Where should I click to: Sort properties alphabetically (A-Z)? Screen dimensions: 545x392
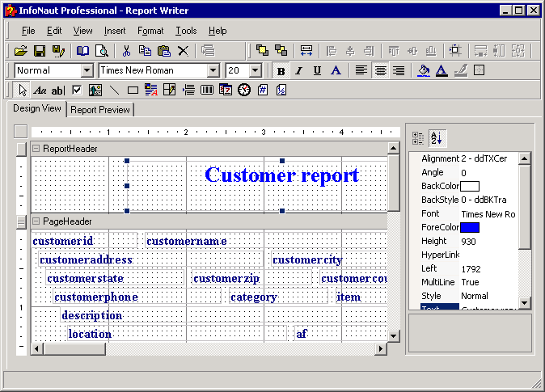click(437, 138)
